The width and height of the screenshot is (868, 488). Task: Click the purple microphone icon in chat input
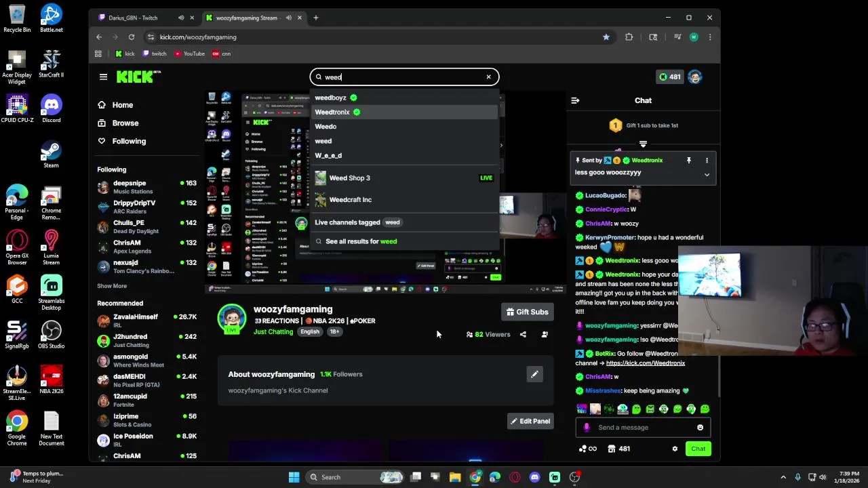(x=587, y=428)
